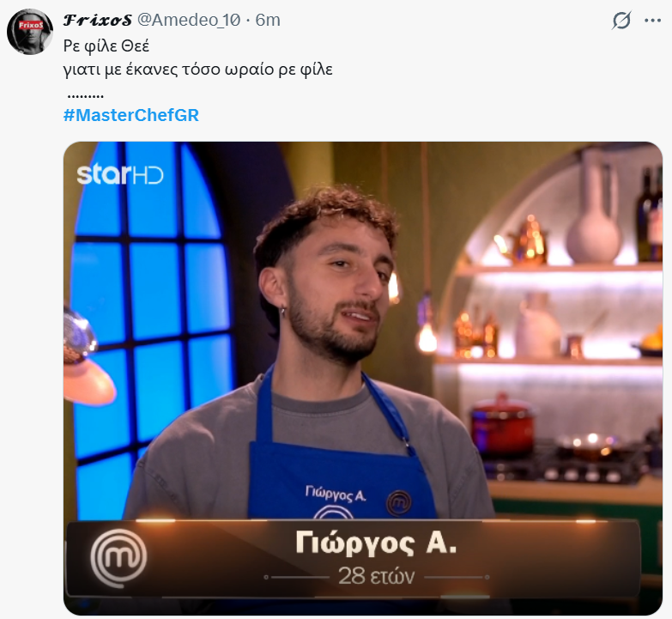
Task: Click the starHD logo in the image
Action: point(120,175)
